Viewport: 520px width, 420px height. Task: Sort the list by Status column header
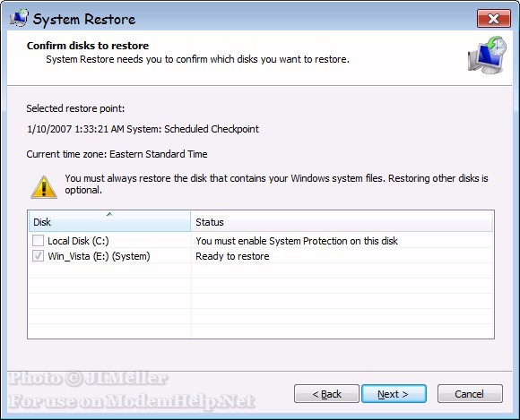pyautogui.click(x=342, y=221)
